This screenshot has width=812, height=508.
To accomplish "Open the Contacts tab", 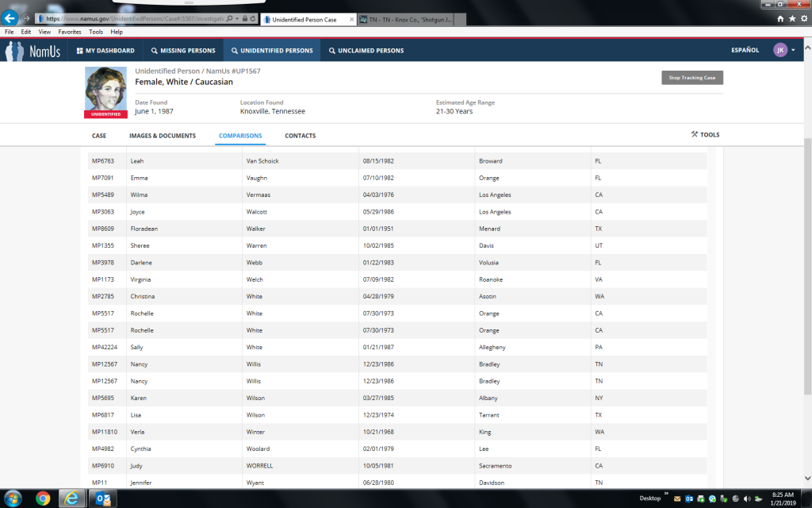I will [300, 136].
